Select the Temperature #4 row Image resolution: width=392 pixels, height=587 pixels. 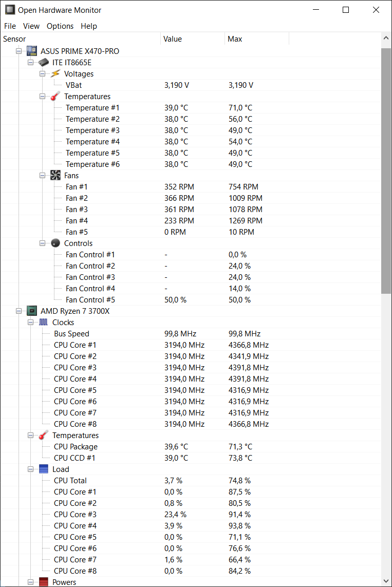coord(191,142)
